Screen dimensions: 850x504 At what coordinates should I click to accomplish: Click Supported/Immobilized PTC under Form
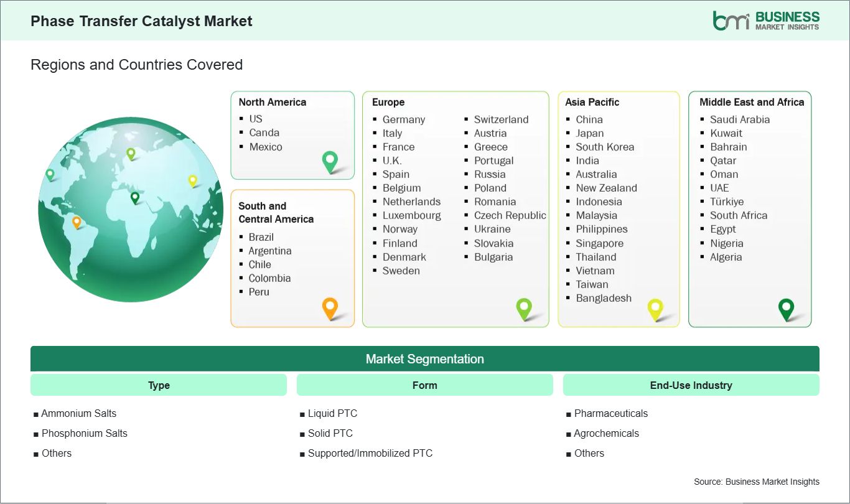pyautogui.click(x=370, y=453)
